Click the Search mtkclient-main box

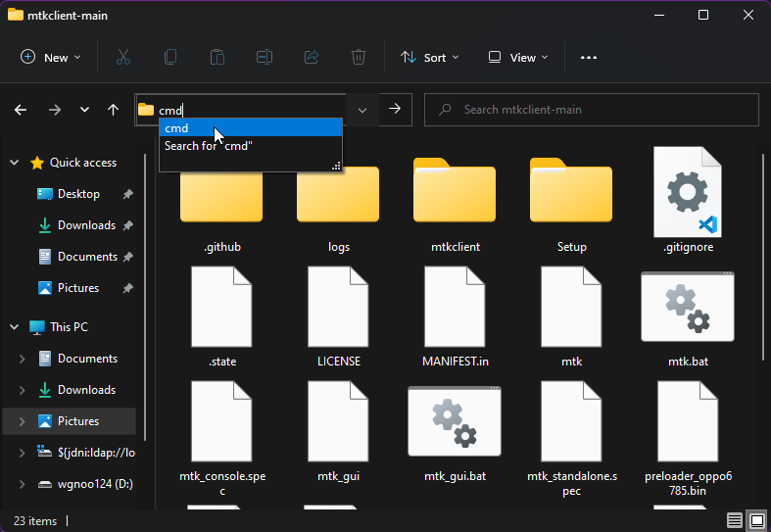point(592,110)
